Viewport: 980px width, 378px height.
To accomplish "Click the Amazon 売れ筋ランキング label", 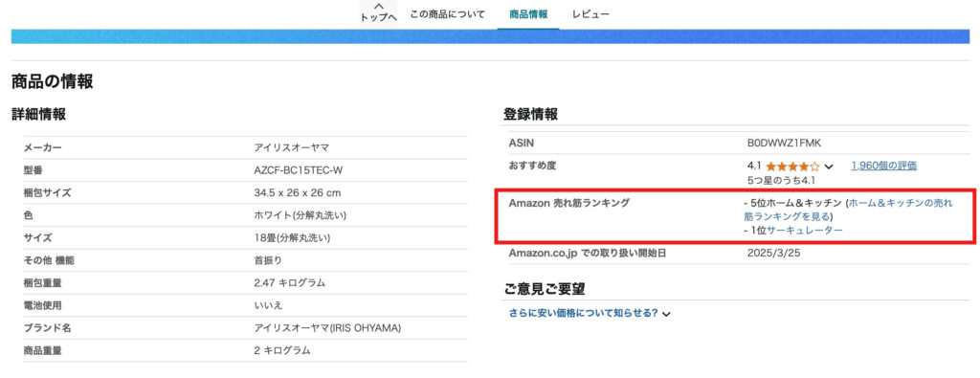I will (x=568, y=203).
